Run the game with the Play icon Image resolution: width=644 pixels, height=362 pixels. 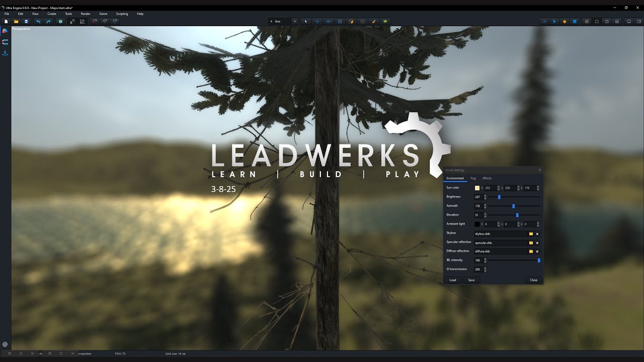(x=554, y=22)
